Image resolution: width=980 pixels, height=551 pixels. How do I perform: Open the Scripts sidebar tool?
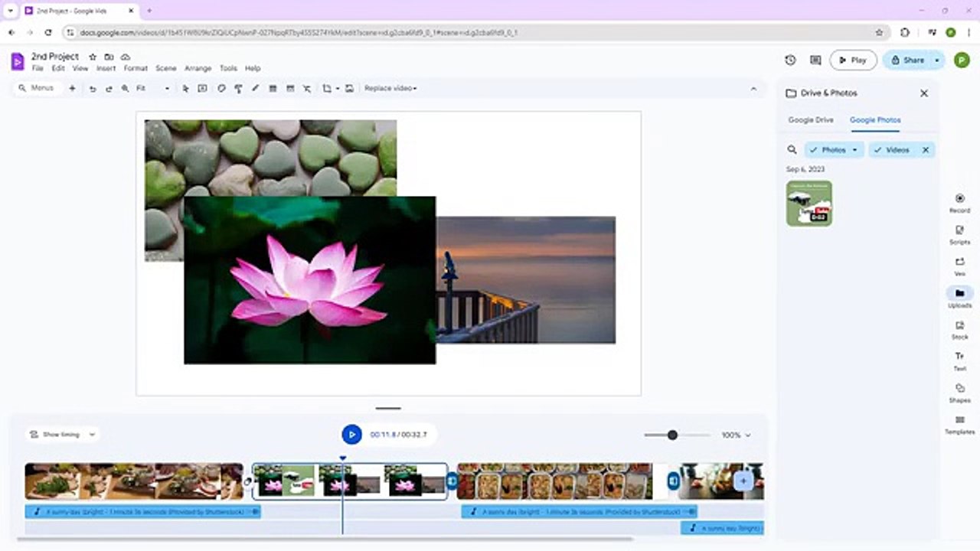[959, 235]
